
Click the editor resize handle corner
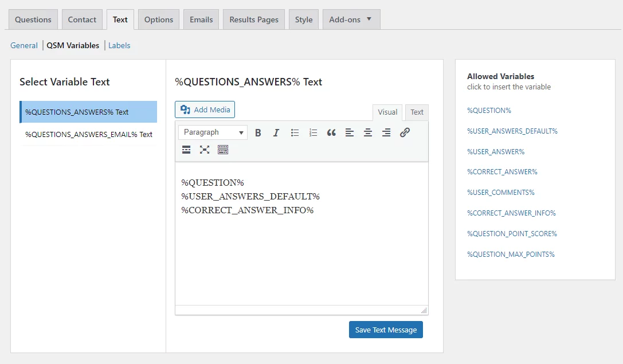tap(424, 310)
